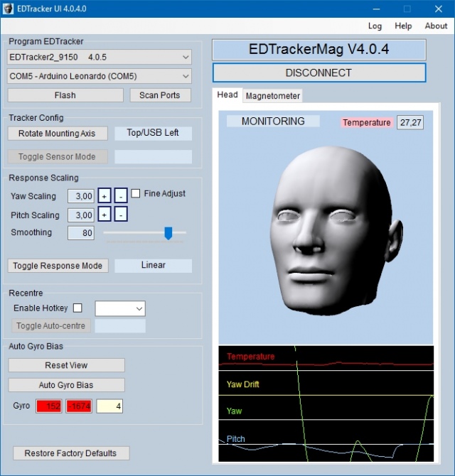Click the red Temperature graph label
The image size is (455, 476).
[250, 357]
